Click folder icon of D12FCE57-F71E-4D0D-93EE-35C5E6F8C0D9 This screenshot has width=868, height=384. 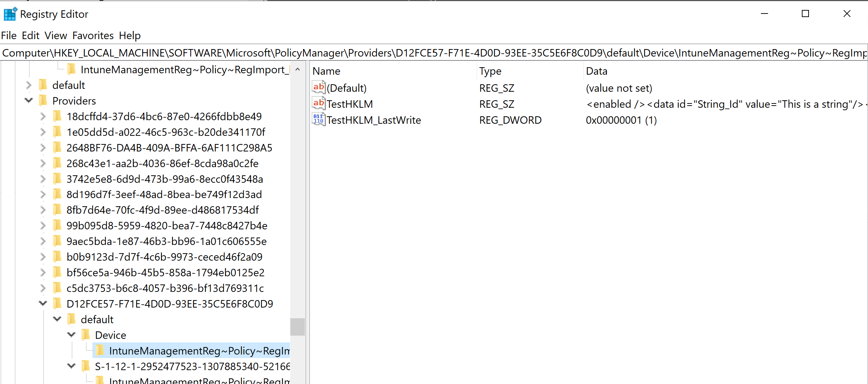[x=57, y=304]
